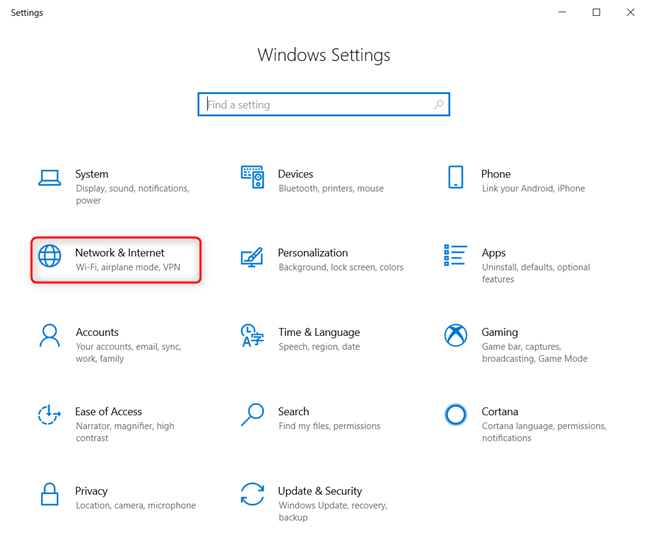
Task: Open the Accounts title
Action: (x=97, y=332)
